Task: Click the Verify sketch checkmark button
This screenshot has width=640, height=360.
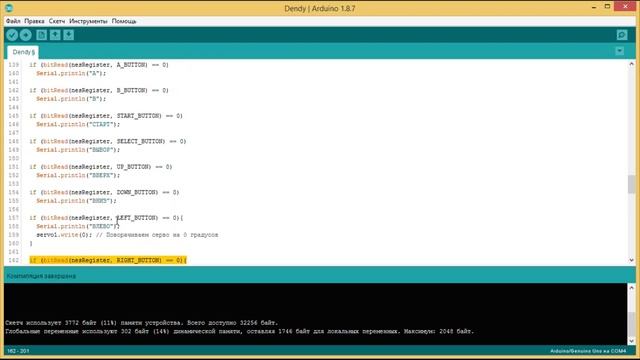Action: pyautogui.click(x=12, y=35)
